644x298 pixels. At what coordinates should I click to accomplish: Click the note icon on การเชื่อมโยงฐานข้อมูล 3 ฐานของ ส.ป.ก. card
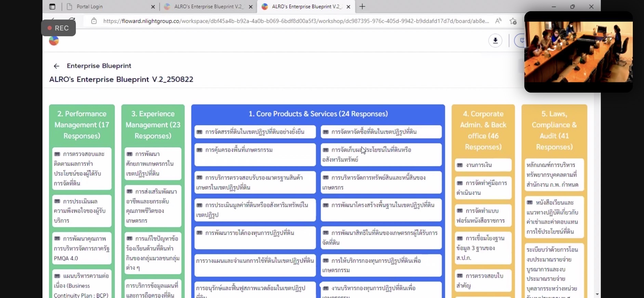tap(460, 238)
